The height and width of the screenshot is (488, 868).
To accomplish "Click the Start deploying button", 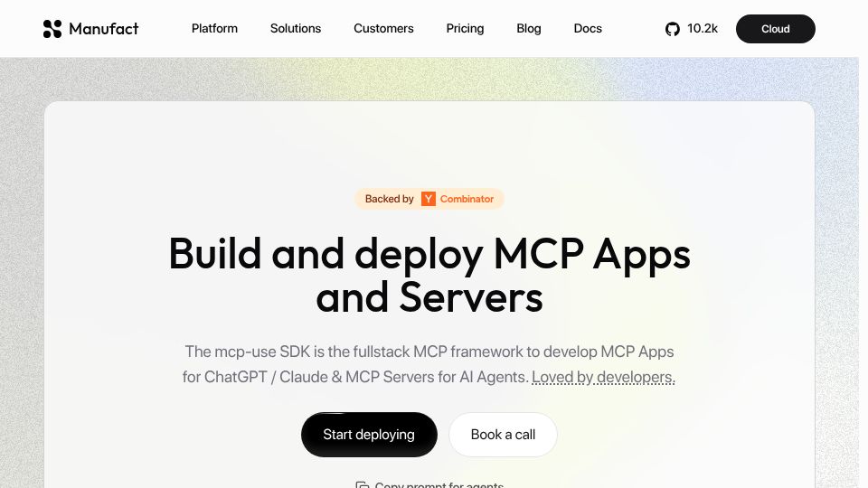I will (x=369, y=435).
